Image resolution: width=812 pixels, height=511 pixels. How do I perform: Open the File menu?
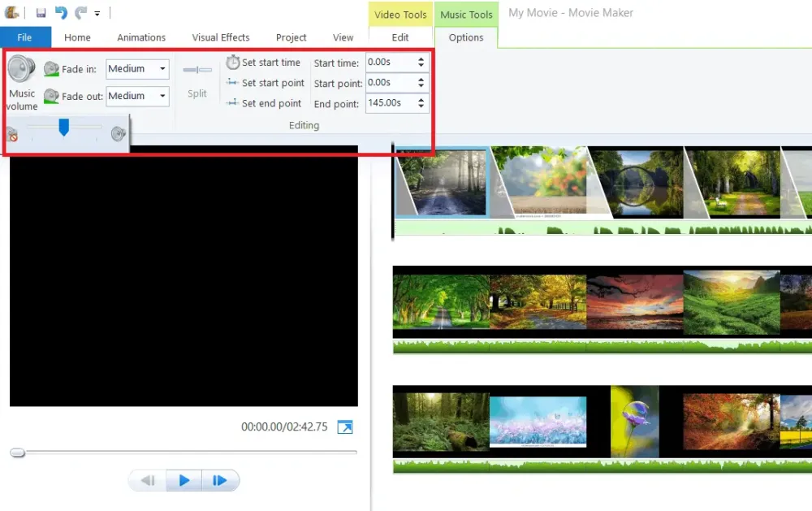click(x=25, y=37)
